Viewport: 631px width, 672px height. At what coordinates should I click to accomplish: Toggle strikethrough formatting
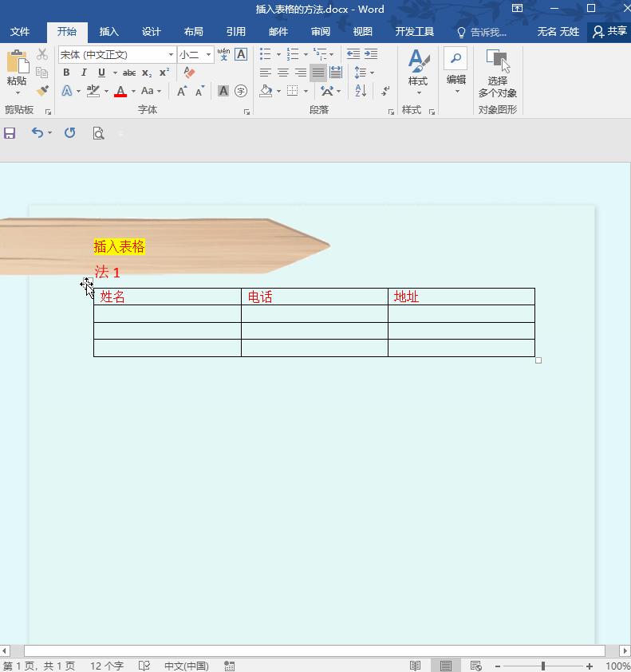coord(129,73)
